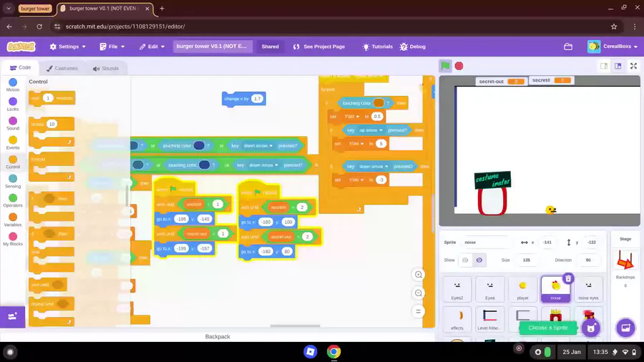The width and height of the screenshot is (644, 362).
Task: Stop the project with the red stop button
Action: pos(459,66)
